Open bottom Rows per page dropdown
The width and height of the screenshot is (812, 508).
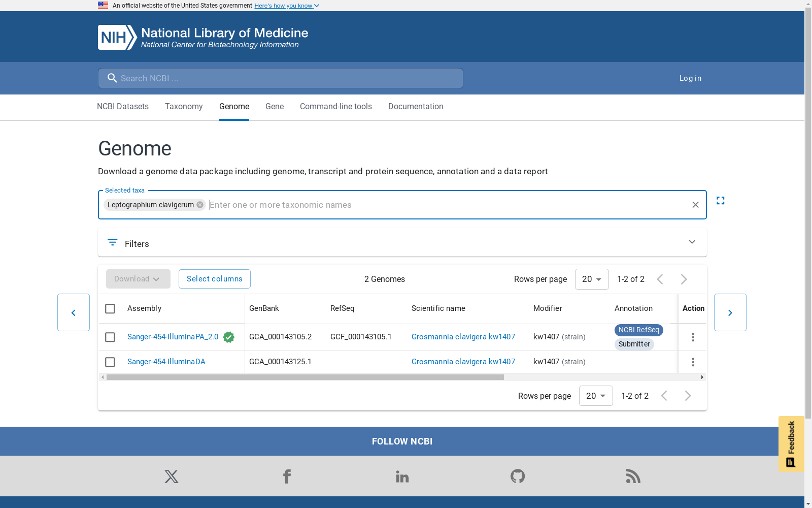click(596, 396)
